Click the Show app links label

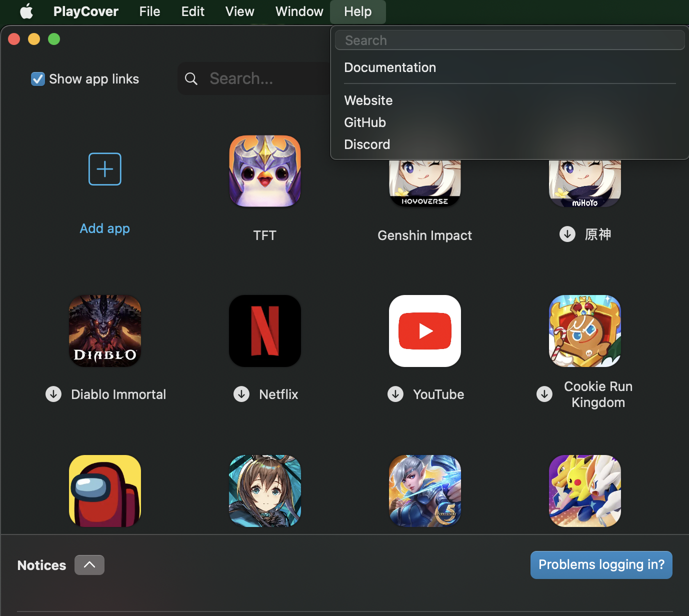(94, 79)
